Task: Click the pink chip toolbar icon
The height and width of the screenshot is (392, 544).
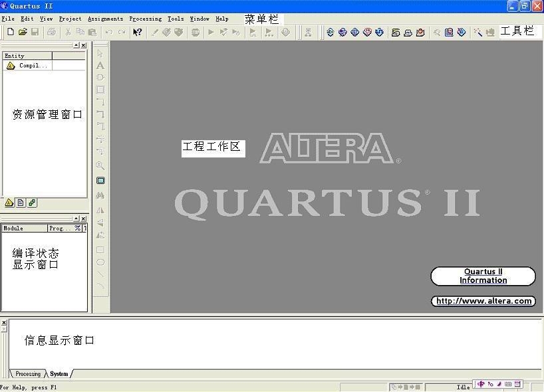Action: 367,33
